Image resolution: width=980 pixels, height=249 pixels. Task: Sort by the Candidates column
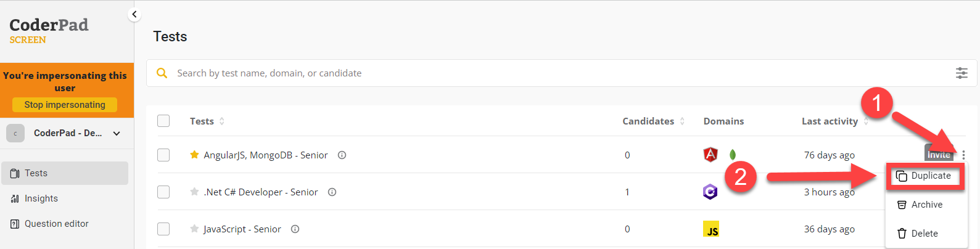pos(653,121)
